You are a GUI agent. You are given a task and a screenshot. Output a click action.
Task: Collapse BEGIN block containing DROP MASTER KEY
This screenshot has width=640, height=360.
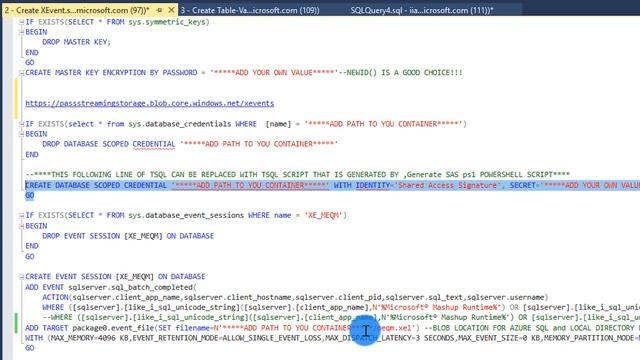(x=21, y=32)
